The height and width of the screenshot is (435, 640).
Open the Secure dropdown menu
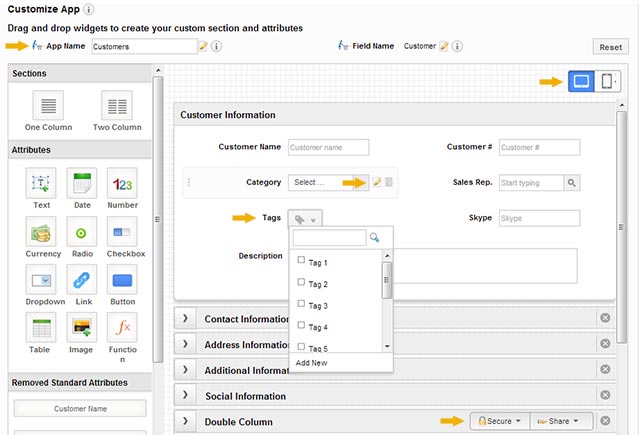[497, 421]
